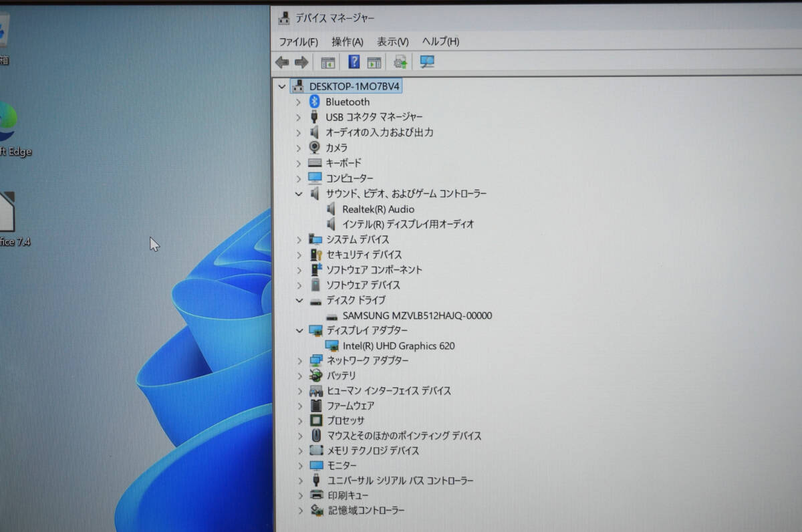Viewport: 802px width, 532px height.
Task: Click the モニター icon
Action: tap(316, 465)
